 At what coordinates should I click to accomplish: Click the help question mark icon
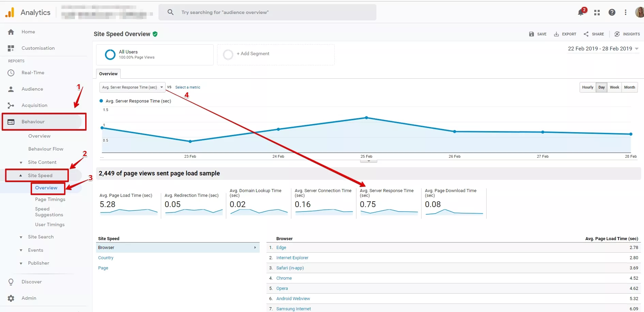pyautogui.click(x=612, y=13)
